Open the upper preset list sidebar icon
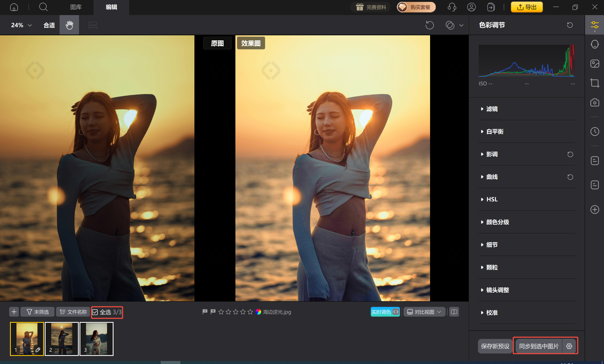The height and width of the screenshot is (364, 604). point(595,161)
